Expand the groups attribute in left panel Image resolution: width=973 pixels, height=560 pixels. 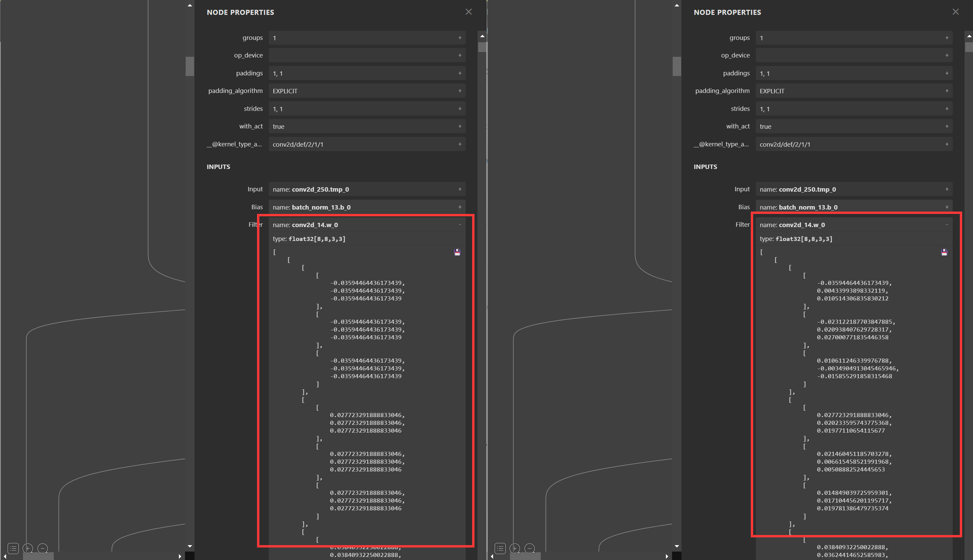coord(460,38)
